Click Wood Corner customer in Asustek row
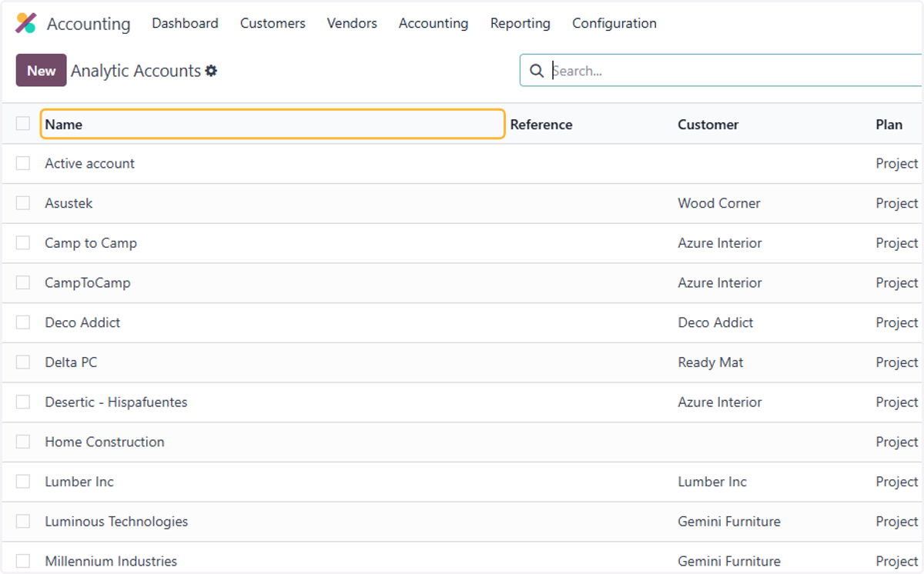 point(719,203)
